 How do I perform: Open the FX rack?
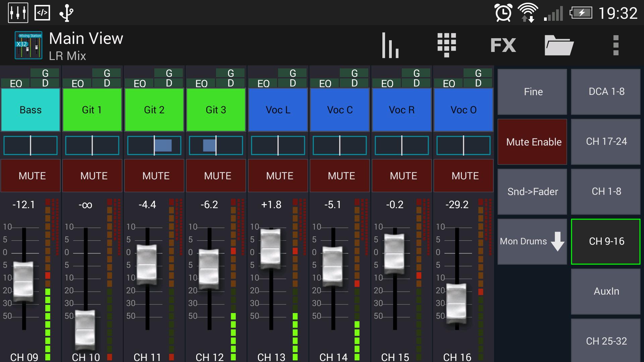pos(503,45)
